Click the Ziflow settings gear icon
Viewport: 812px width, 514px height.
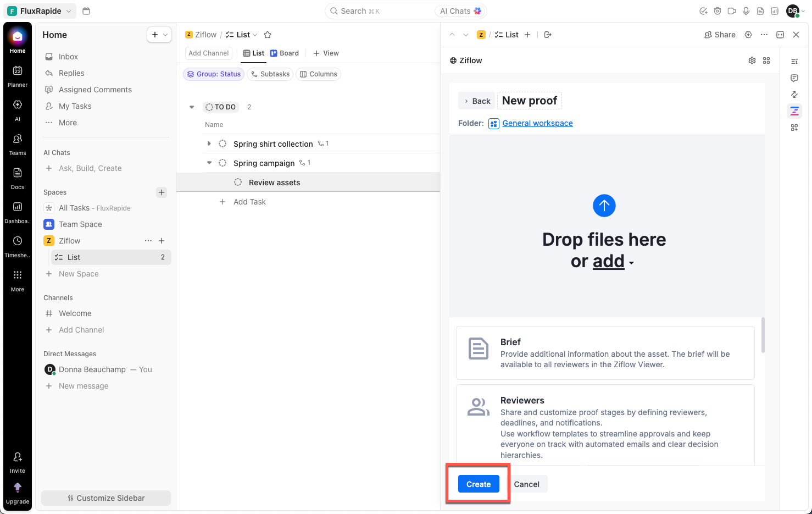(752, 60)
